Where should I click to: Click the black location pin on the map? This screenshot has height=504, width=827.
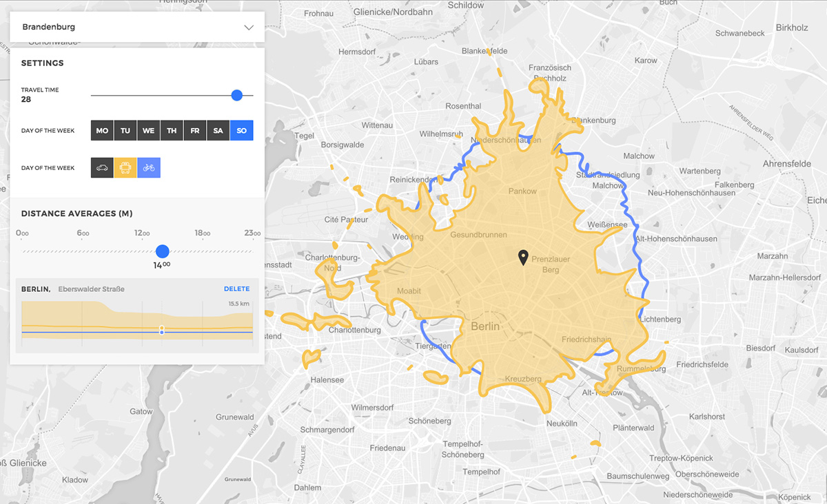pos(524,258)
